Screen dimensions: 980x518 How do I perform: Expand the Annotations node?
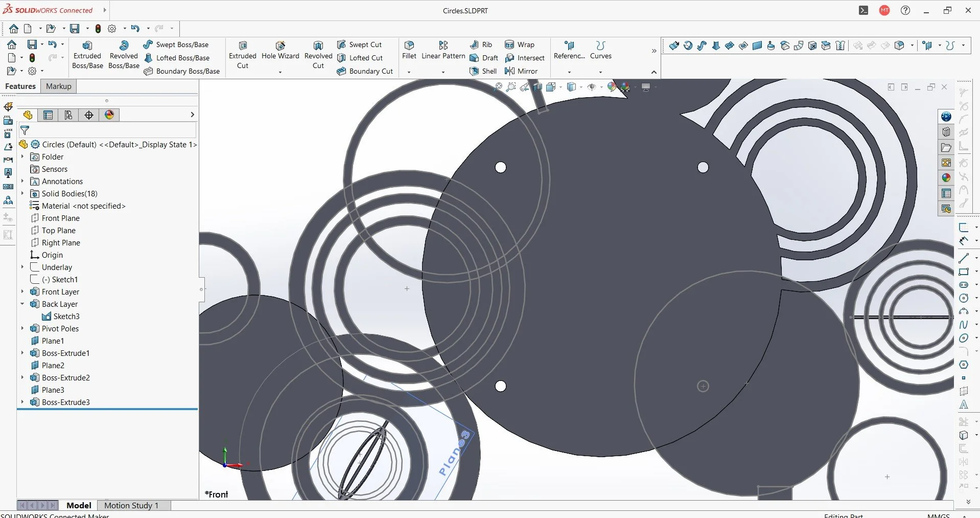point(22,182)
